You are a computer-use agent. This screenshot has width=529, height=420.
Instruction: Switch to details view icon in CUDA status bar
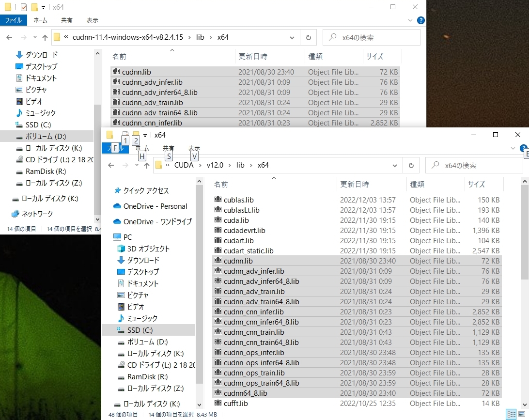pos(512,414)
